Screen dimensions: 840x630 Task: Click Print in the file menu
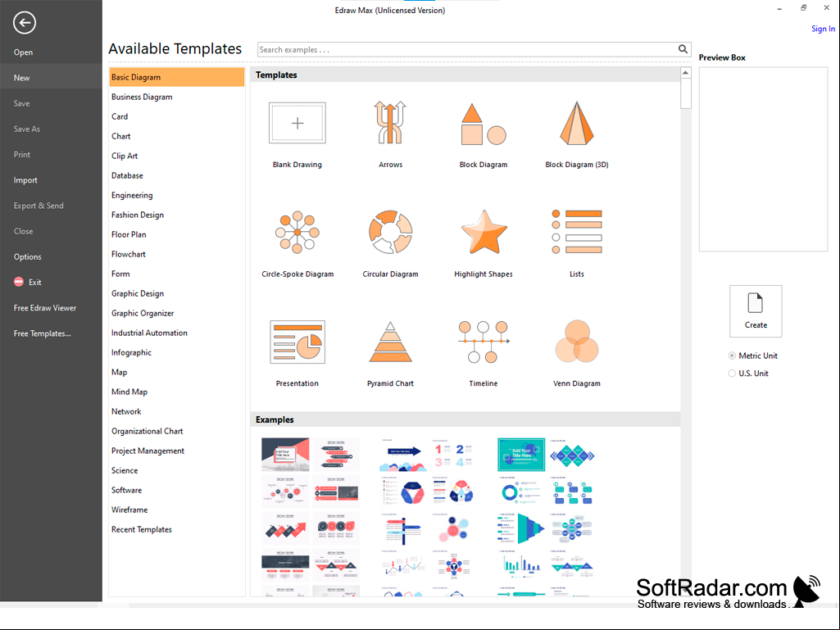pyautogui.click(x=22, y=154)
